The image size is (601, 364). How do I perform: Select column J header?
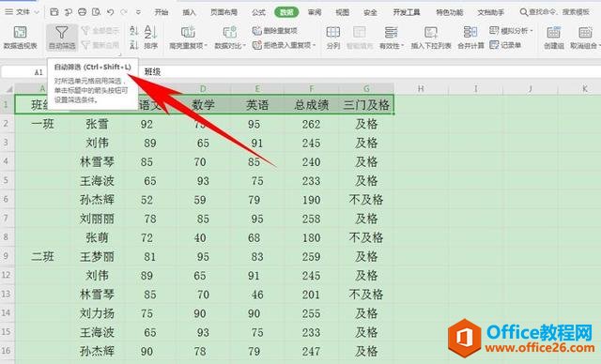(x=531, y=89)
